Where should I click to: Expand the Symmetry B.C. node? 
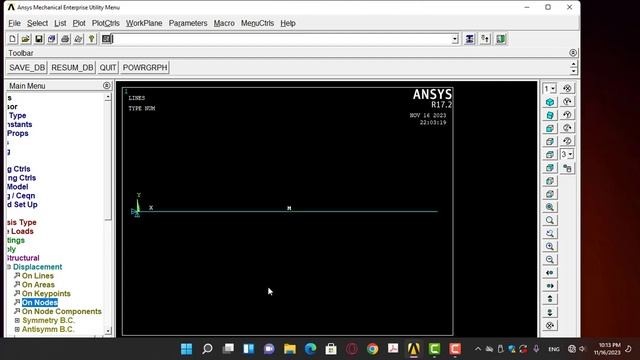[17, 320]
